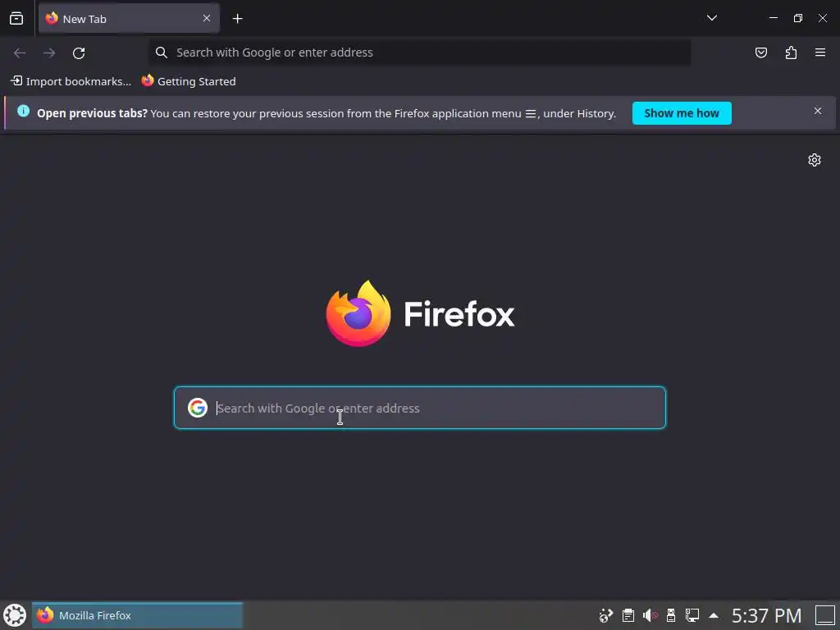Open the Save to Pocket icon
The height and width of the screenshot is (630, 840).
[x=761, y=52]
